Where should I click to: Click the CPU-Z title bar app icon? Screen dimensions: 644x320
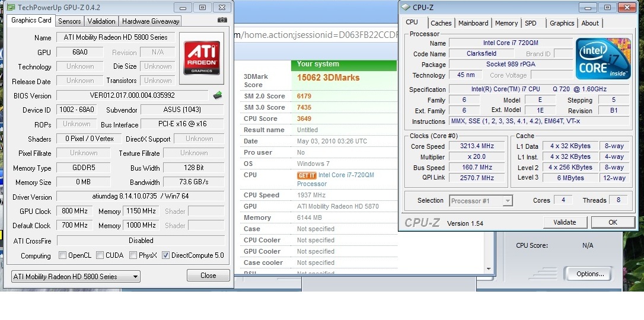coord(406,7)
